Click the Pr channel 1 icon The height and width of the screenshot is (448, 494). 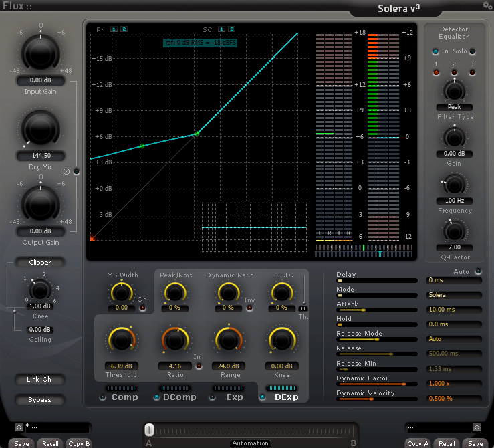click(x=114, y=29)
